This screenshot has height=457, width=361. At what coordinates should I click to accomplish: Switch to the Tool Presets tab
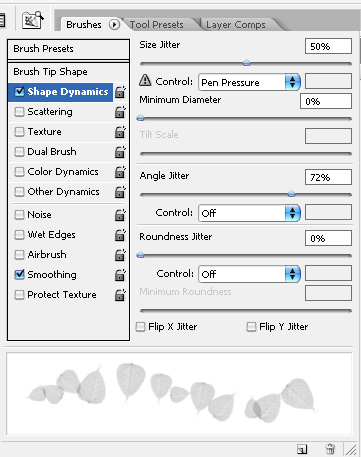pyautogui.click(x=157, y=25)
